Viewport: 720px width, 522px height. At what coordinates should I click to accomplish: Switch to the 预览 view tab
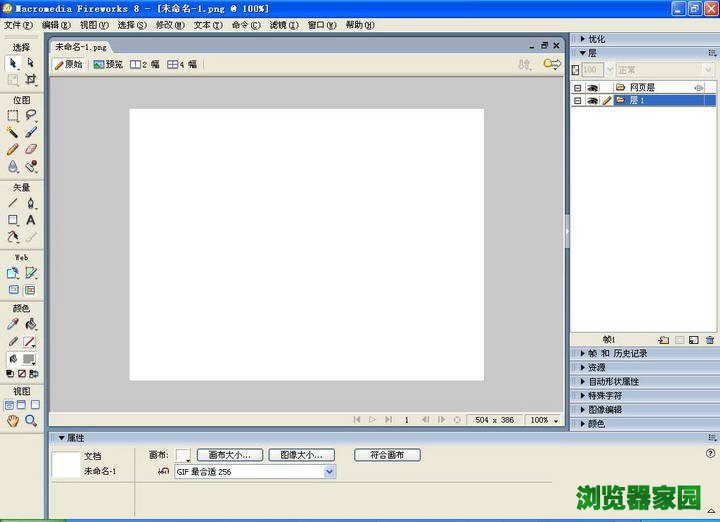point(108,64)
